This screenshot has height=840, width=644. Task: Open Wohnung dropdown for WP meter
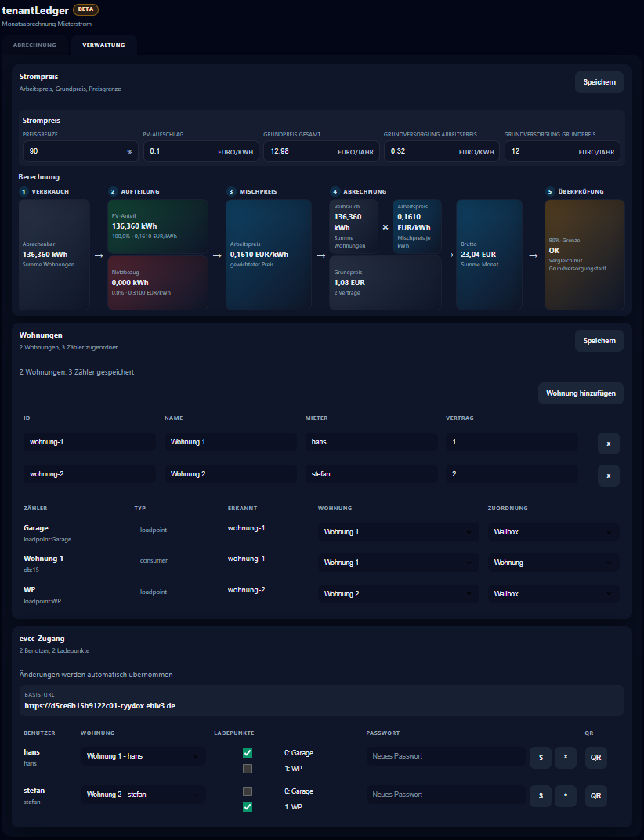398,594
